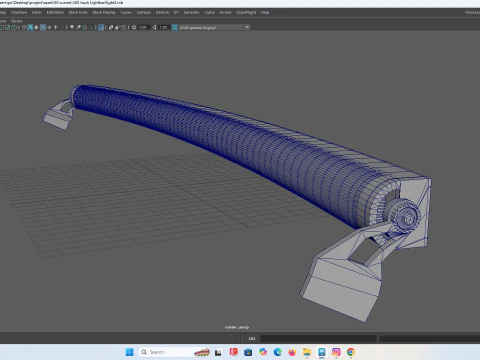
Task: Open Instagram from the taskbar
Action: 336,352
